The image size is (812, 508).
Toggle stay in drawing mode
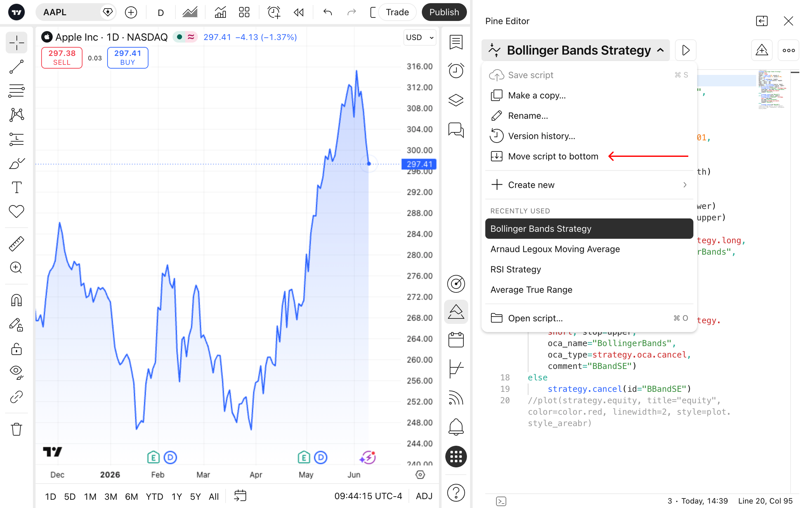[16, 324]
